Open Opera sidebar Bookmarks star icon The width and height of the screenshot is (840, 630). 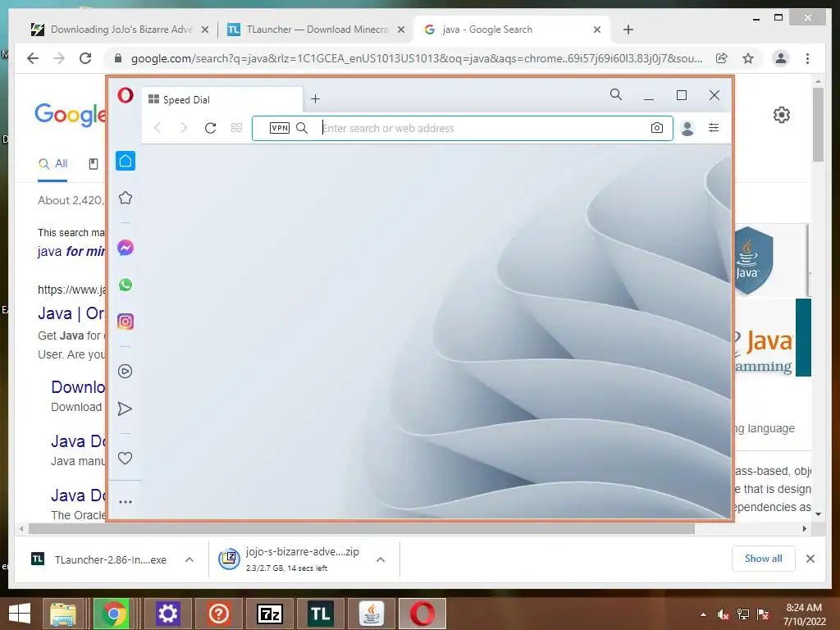pyautogui.click(x=126, y=199)
